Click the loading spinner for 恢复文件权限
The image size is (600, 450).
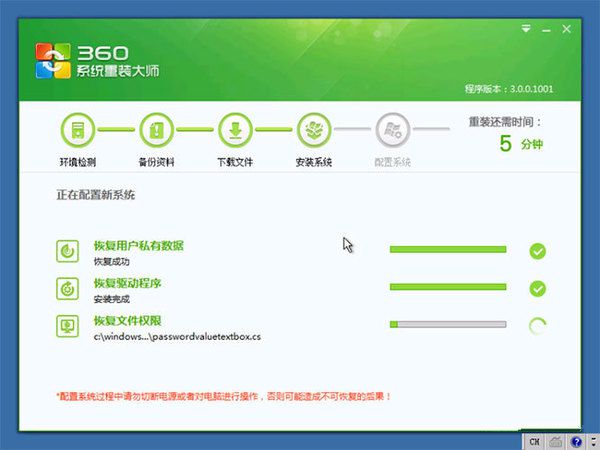538,325
